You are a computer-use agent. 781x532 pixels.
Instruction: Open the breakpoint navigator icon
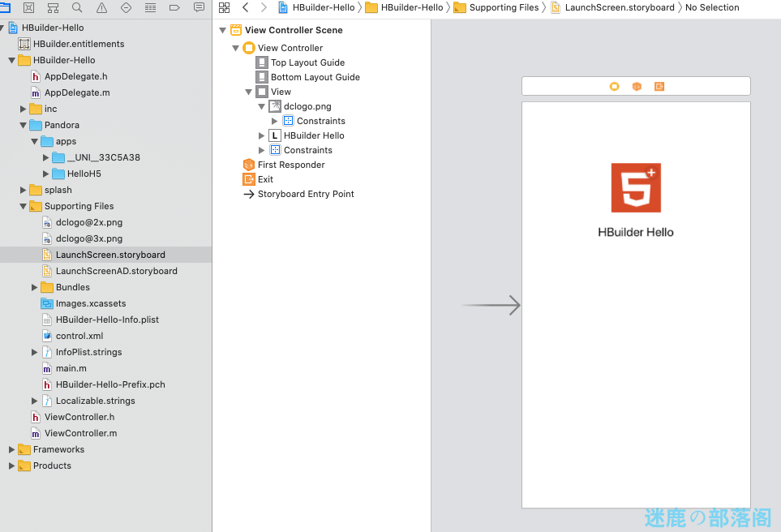174,7
